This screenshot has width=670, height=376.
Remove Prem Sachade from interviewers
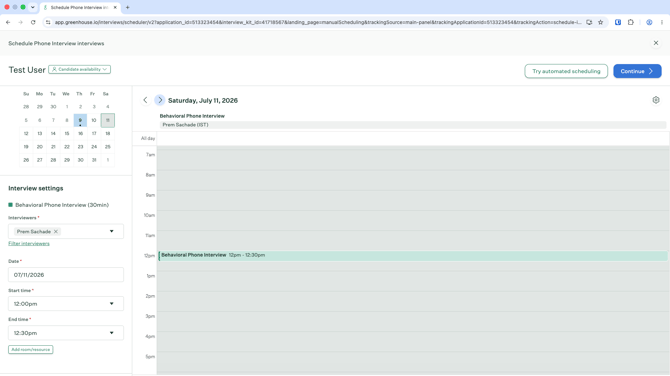click(x=56, y=232)
